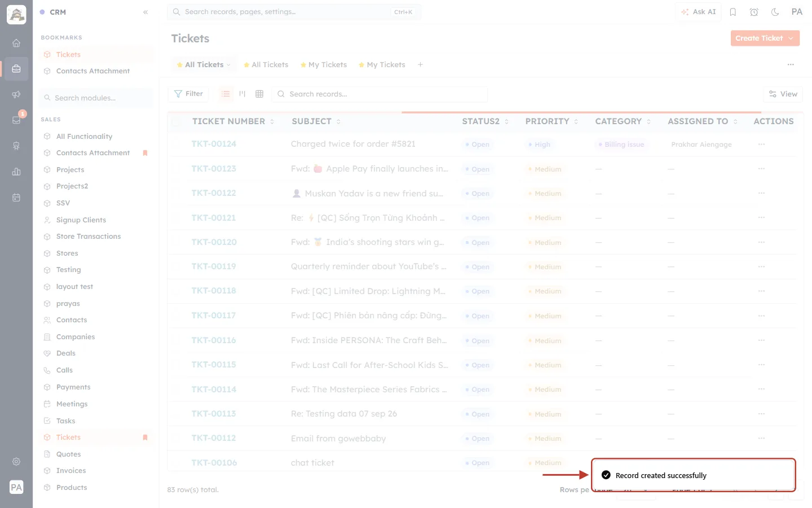Open the inbox icon with notification badge
Screen dimensions: 812x508
coord(16,120)
